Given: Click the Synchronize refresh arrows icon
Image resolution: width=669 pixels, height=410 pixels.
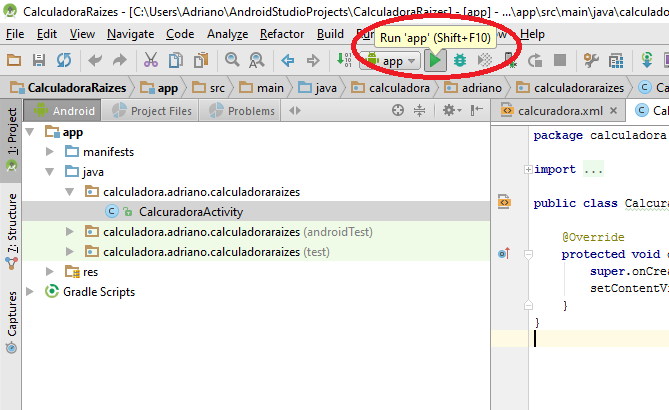Looking at the screenshot, I should (64, 60).
